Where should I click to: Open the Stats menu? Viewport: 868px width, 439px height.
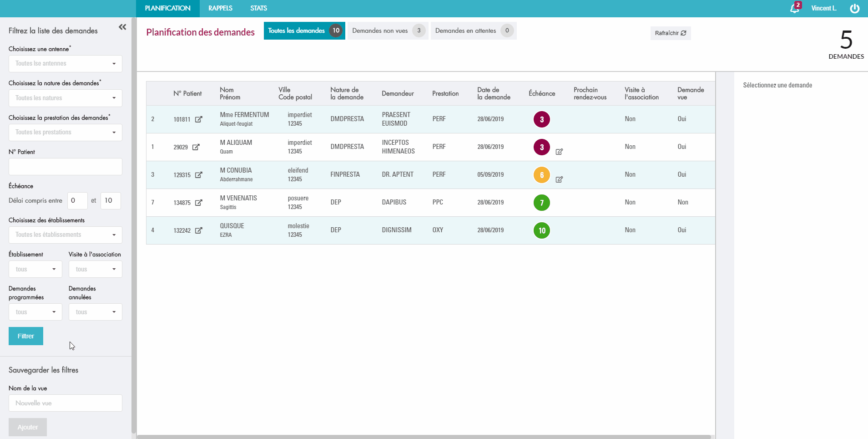click(x=258, y=8)
